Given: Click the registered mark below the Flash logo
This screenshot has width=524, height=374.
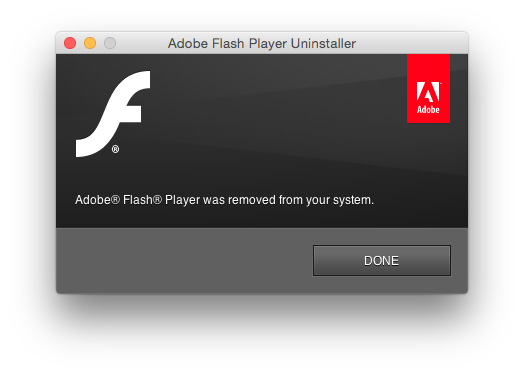Looking at the screenshot, I should coord(115,149).
